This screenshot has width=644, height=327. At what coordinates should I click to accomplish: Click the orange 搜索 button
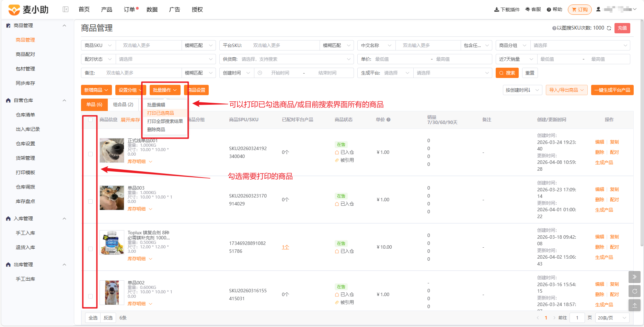507,73
